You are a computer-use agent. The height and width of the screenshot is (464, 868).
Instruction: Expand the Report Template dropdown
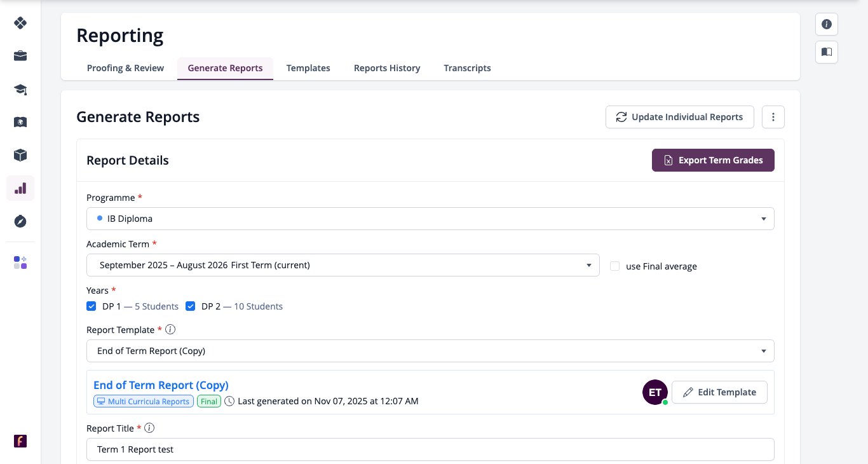(430, 351)
